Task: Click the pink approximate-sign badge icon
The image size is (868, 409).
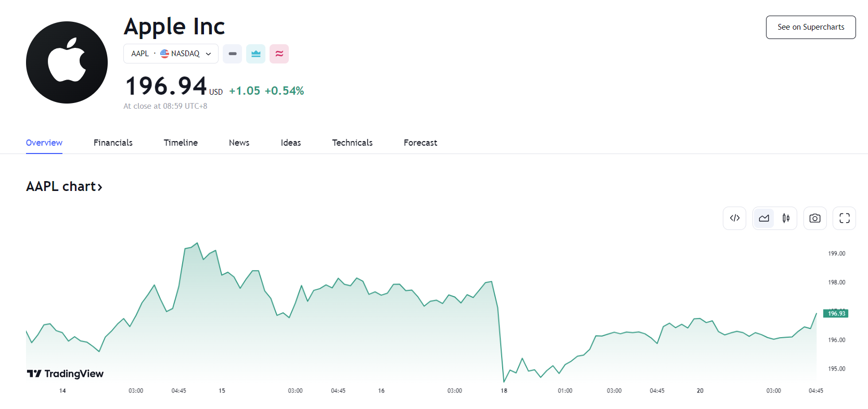Action: pos(279,54)
